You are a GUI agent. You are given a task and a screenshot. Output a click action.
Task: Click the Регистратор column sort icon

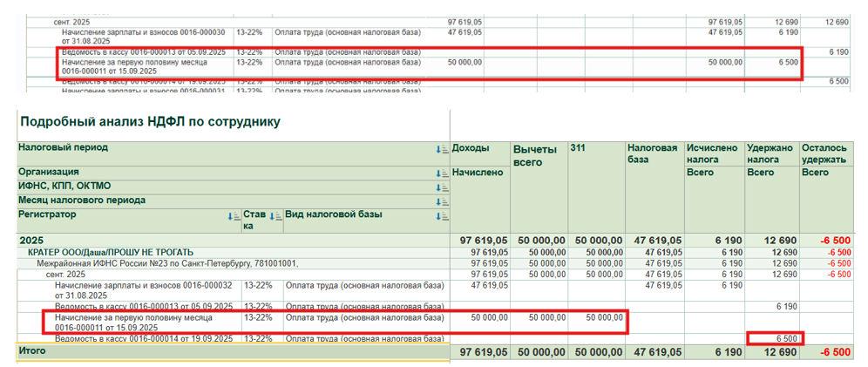coord(234,215)
